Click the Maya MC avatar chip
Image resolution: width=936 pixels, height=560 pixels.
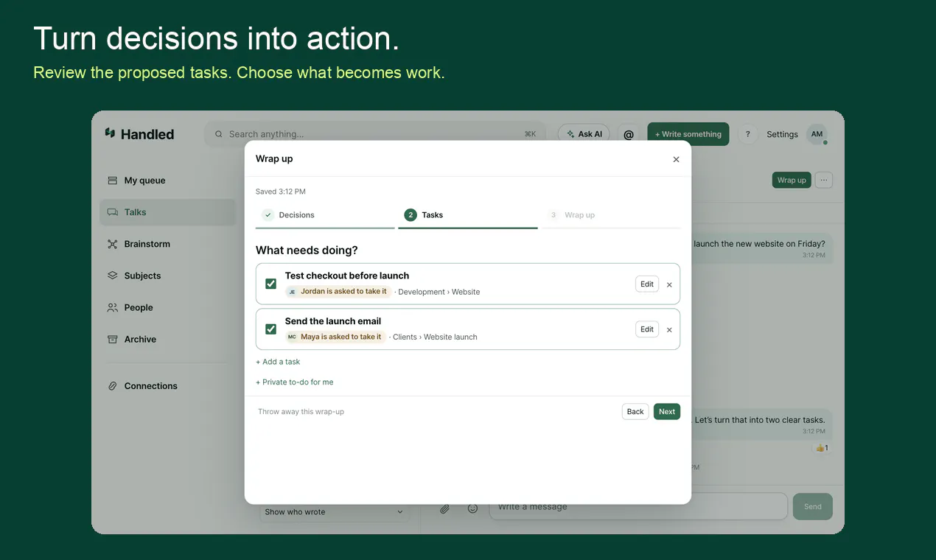pos(292,337)
